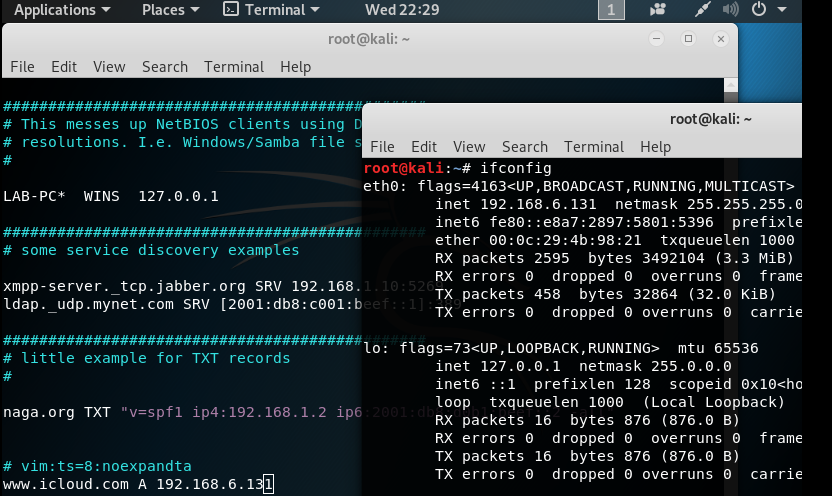The image size is (832, 496).
Task: Click the power icon in top bar
Action: click(759, 9)
